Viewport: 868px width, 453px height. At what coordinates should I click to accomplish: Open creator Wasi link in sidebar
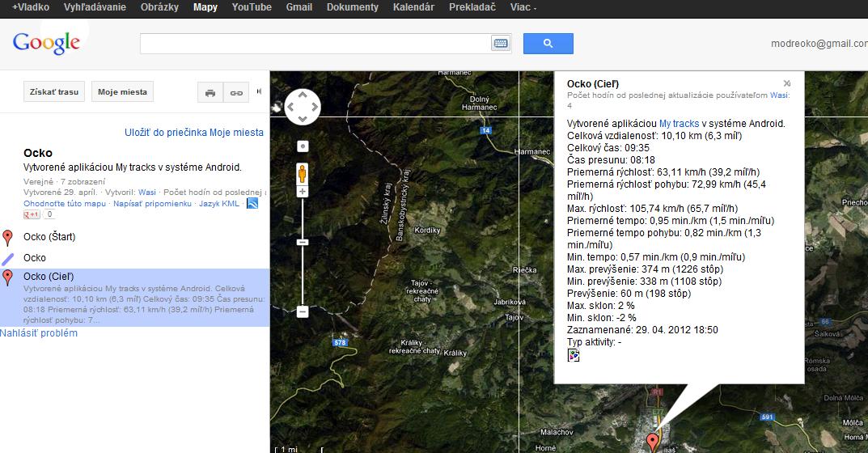pos(147,193)
